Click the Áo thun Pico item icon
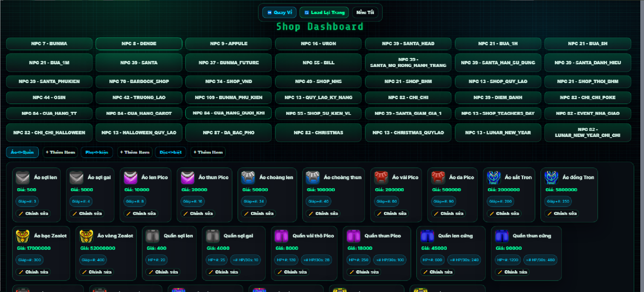Screen dimensions: 644x292 pos(187,177)
